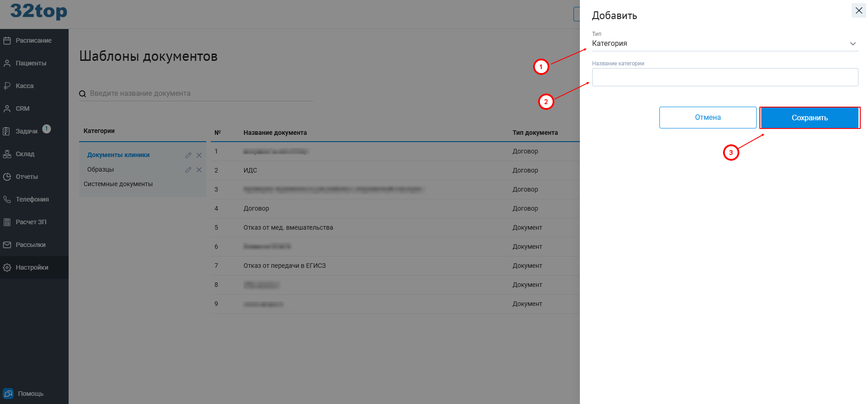Open the 32top logo home link
Screen dimensions: 868x404
click(x=39, y=11)
